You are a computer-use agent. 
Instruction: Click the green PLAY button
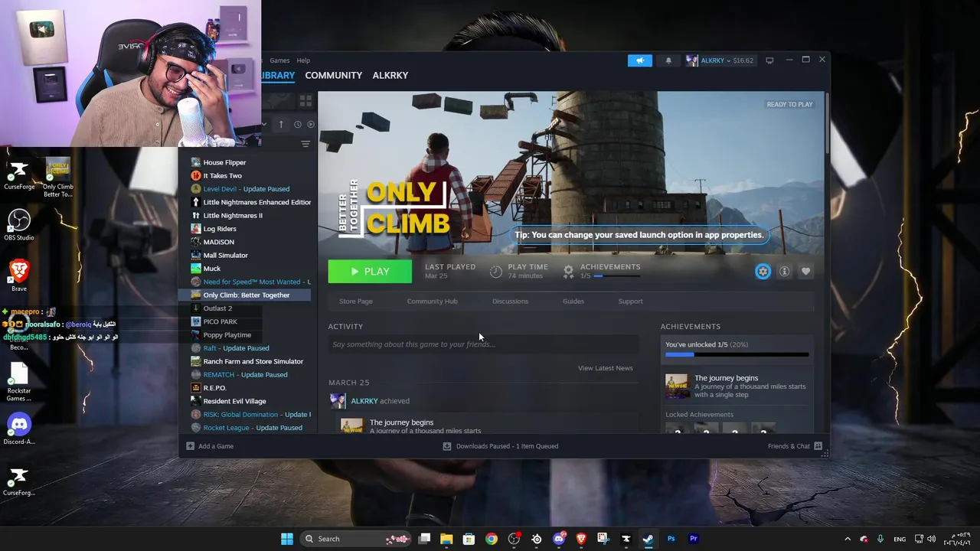click(370, 272)
